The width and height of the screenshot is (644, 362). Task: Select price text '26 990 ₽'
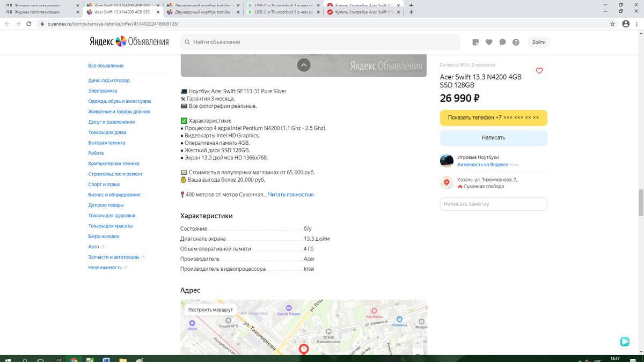460,98
